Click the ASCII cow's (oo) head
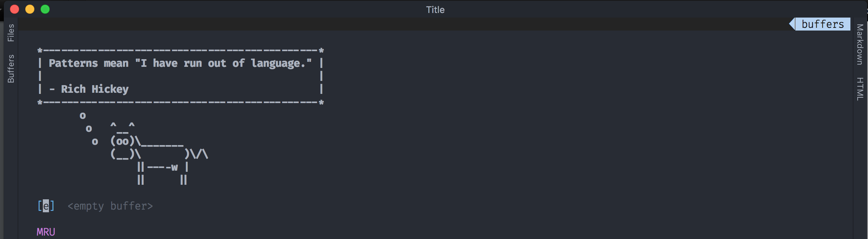Screen dimensions: 868x239 coord(122,141)
